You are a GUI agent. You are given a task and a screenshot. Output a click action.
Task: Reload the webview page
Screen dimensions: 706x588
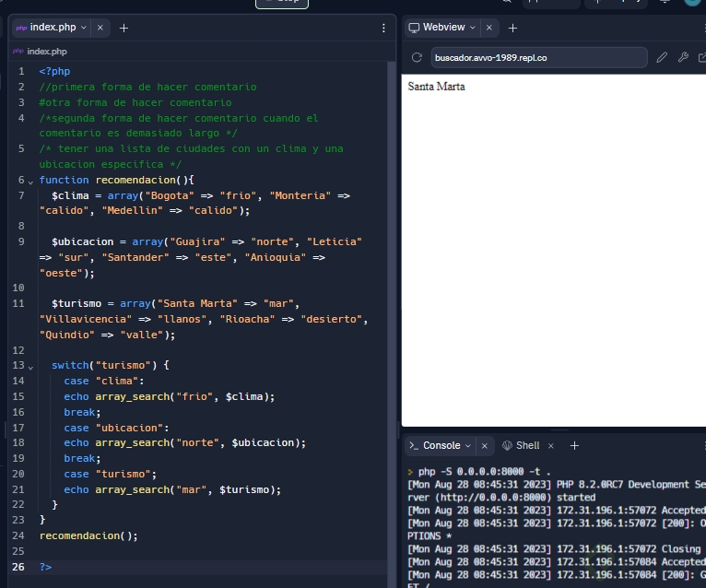pos(417,58)
